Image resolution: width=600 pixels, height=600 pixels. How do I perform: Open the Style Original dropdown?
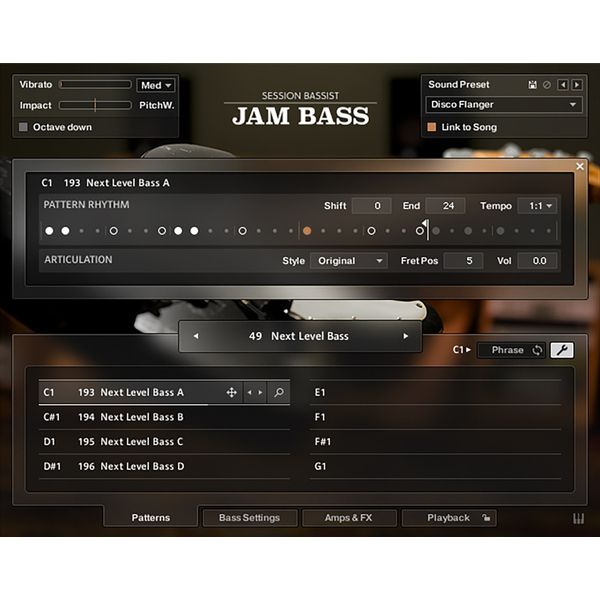click(349, 261)
